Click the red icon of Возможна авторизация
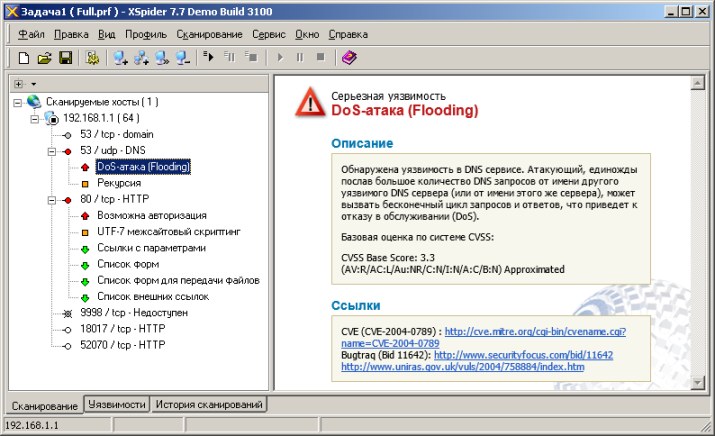The image size is (715, 436). point(85,216)
